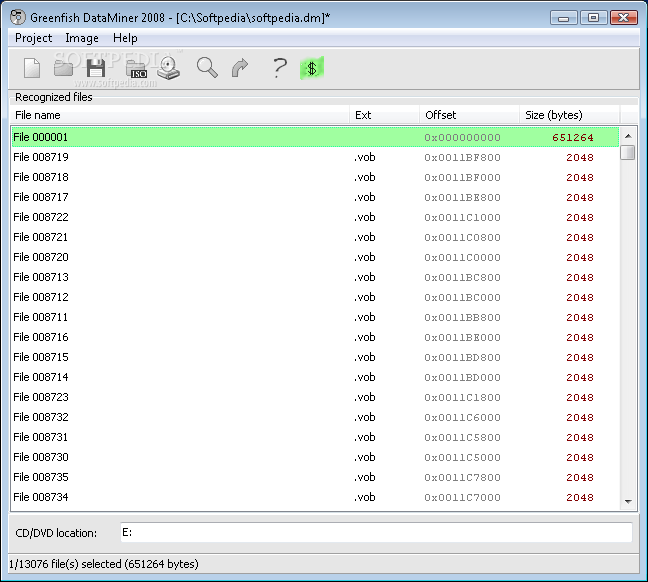Close the DataMiner window
Image resolution: width=648 pixels, height=582 pixels.
pyautogui.click(x=623, y=18)
